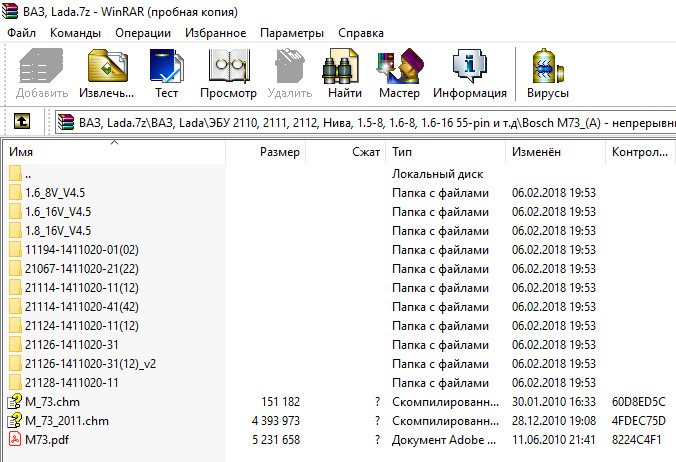Select the parent directory ".." entry
The width and height of the screenshot is (676, 462).
pos(28,173)
